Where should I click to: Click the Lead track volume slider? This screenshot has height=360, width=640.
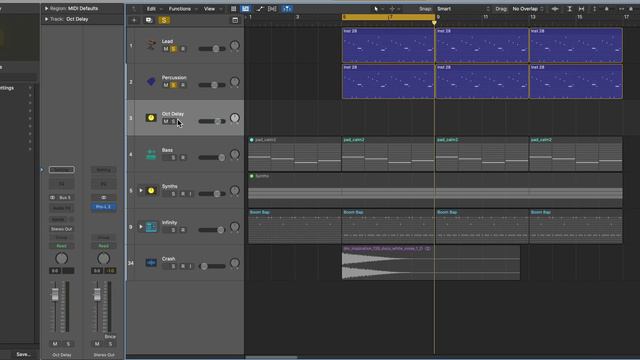click(x=212, y=49)
